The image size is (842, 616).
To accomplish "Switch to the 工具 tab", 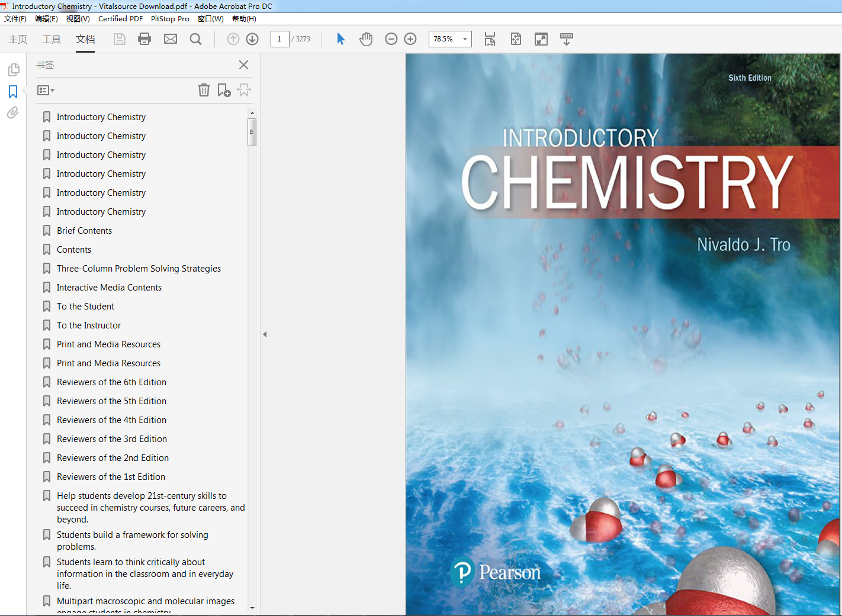I will [52, 39].
